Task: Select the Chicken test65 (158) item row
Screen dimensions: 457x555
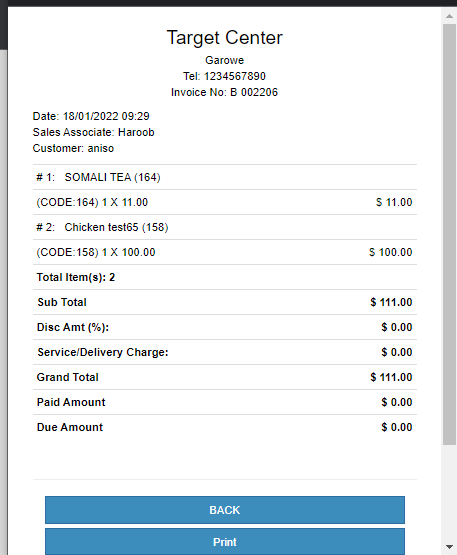Action: [x=225, y=227]
